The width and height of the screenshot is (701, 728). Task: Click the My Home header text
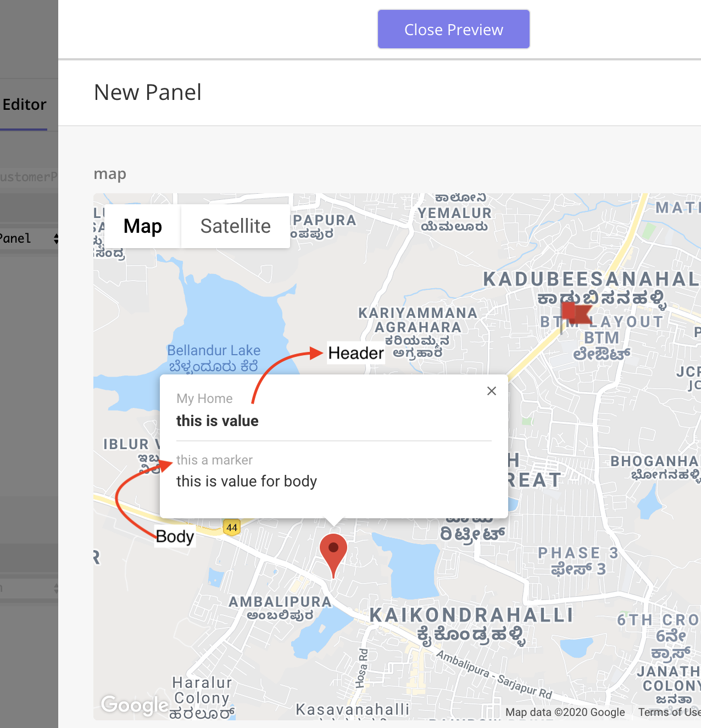pyautogui.click(x=204, y=399)
